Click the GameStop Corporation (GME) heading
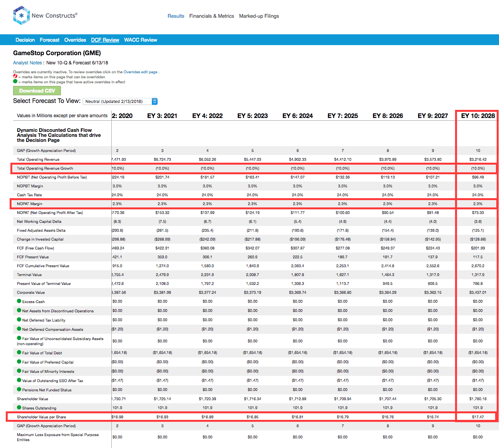The height and width of the screenshot is (448, 499). tap(57, 53)
